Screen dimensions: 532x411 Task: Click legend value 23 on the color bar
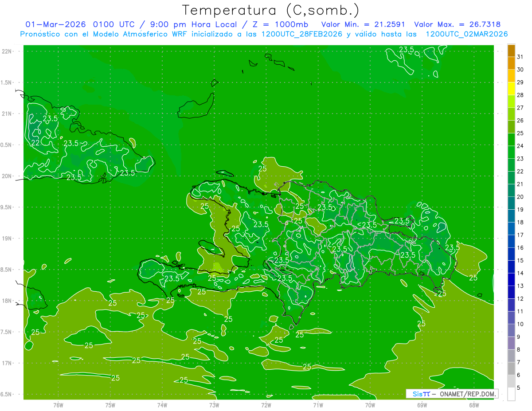pos(520,159)
